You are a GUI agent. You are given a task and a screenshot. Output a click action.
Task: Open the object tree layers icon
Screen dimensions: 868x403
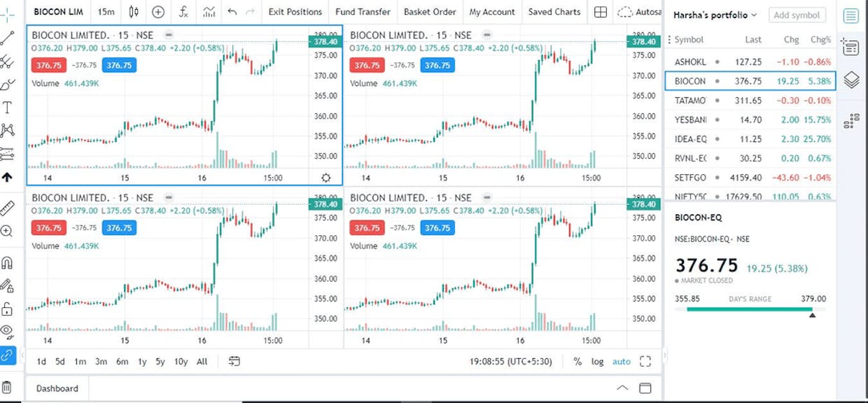tap(851, 80)
